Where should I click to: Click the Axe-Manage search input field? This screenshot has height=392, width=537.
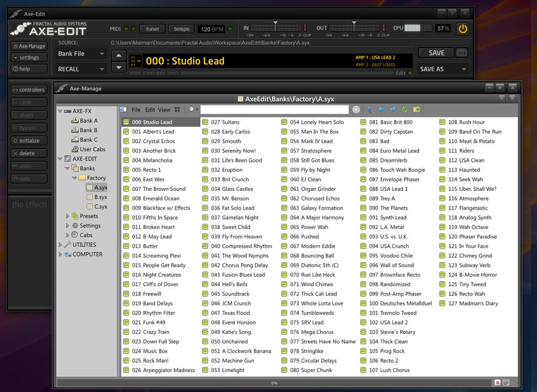point(274,110)
